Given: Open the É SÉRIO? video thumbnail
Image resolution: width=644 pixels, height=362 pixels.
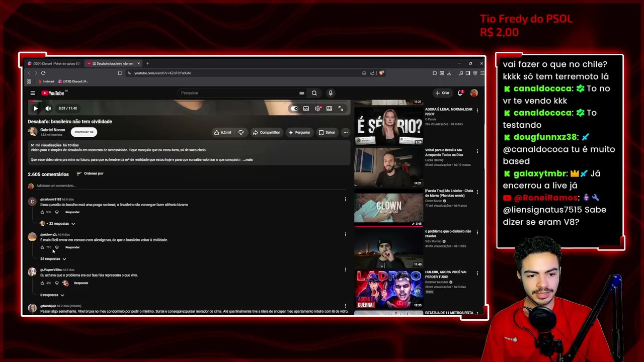Looking at the screenshot, I should [388, 125].
